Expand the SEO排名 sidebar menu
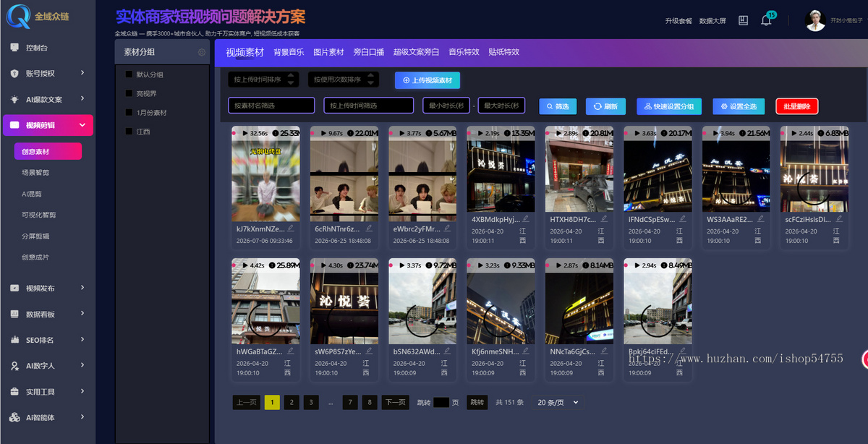The width and height of the screenshot is (868, 444). [x=82, y=340]
